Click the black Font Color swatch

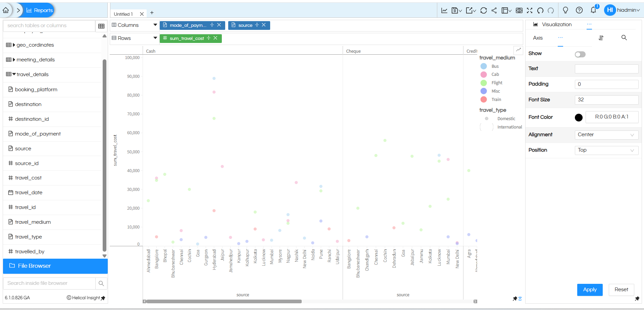click(x=579, y=117)
